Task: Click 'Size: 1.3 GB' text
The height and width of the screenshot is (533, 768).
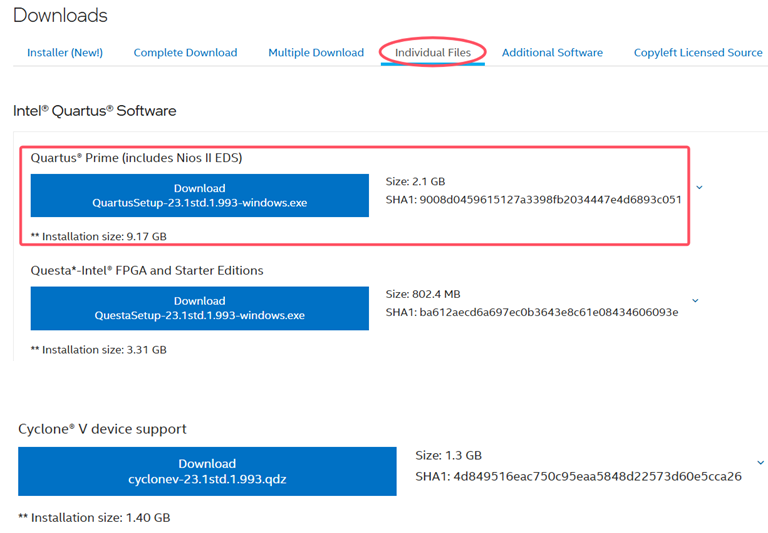Action: click(x=449, y=455)
